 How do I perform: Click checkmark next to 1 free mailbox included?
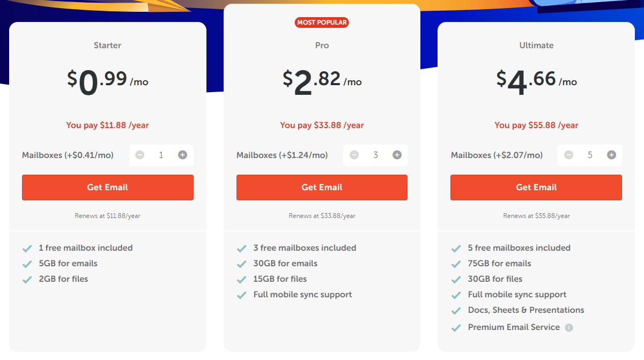[x=27, y=249]
